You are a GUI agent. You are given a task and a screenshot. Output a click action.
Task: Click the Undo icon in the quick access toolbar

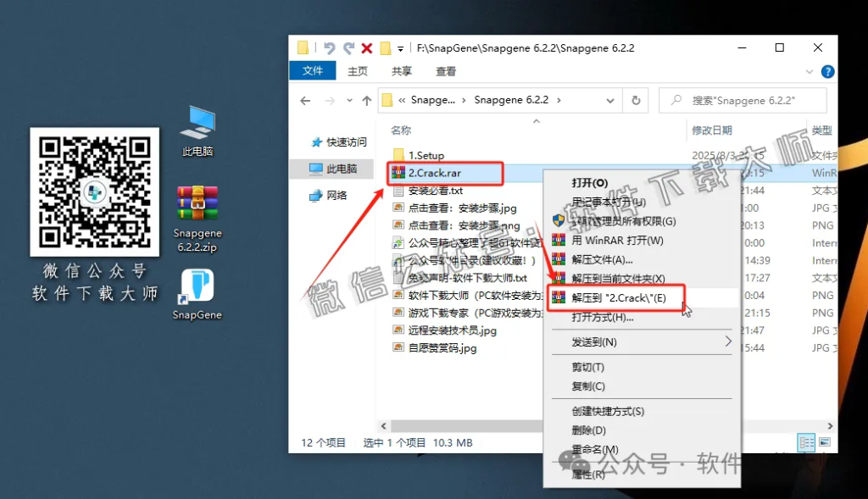point(331,48)
